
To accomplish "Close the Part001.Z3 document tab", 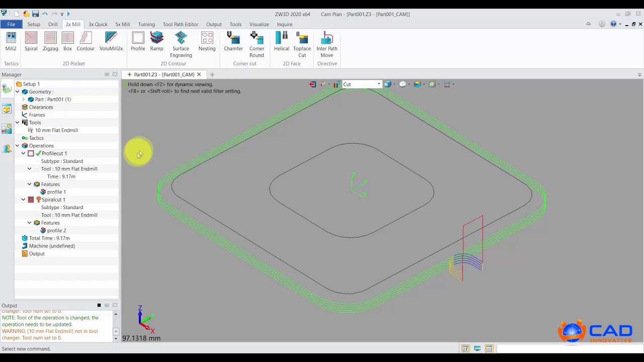I will (x=199, y=74).
